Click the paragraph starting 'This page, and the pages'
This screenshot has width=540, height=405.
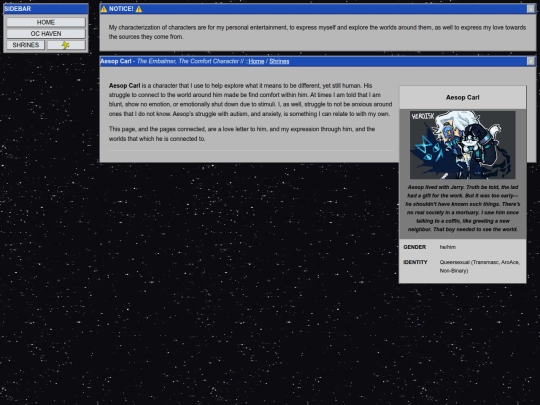click(242, 134)
